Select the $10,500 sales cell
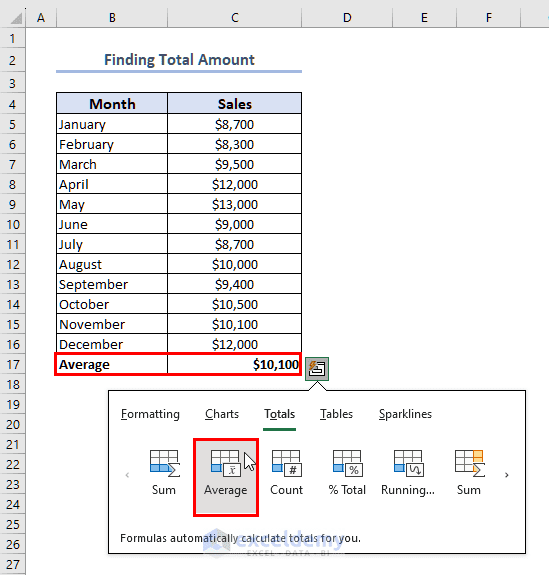 click(x=235, y=304)
